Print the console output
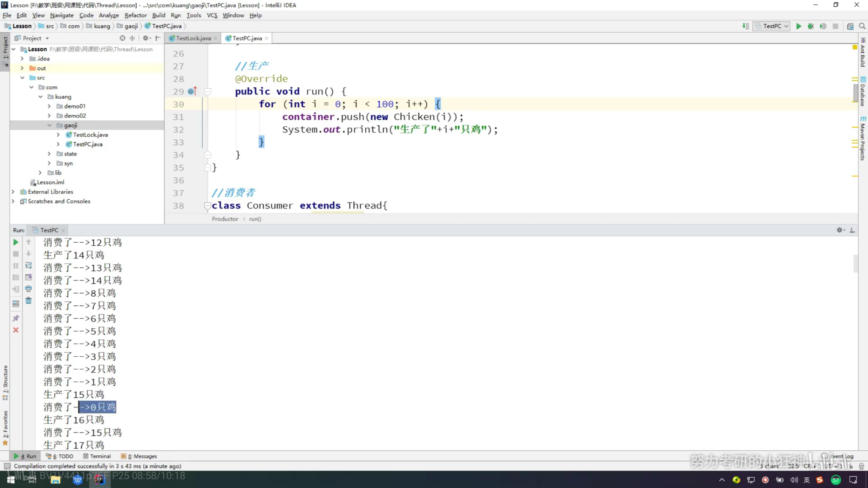Image resolution: width=868 pixels, height=488 pixels. click(x=28, y=289)
